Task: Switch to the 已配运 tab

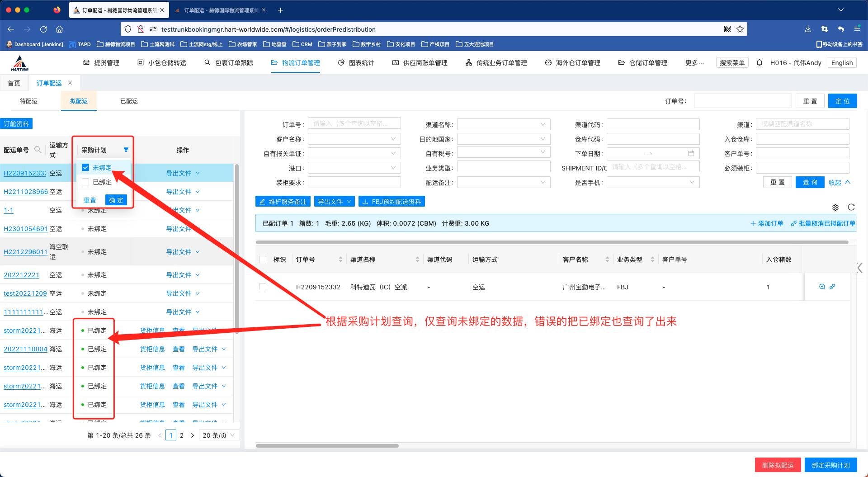Action: [x=129, y=101]
